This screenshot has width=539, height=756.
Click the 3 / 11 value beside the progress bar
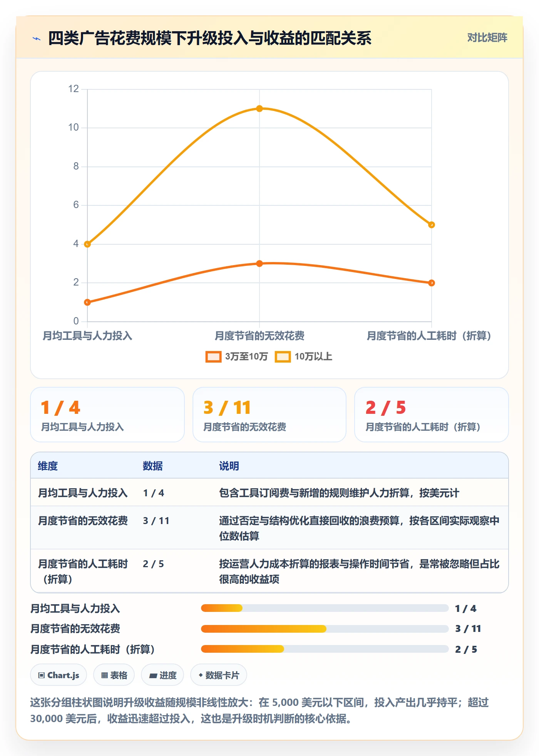pos(468,629)
